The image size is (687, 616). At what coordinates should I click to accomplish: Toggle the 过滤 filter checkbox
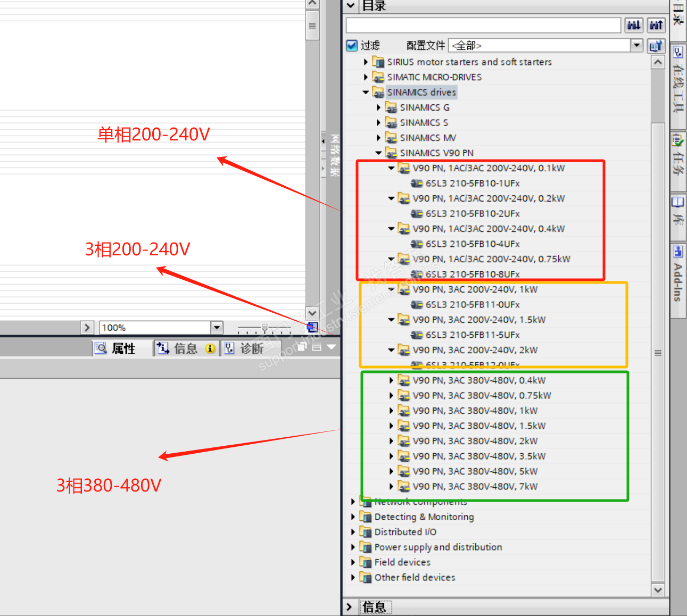point(352,46)
